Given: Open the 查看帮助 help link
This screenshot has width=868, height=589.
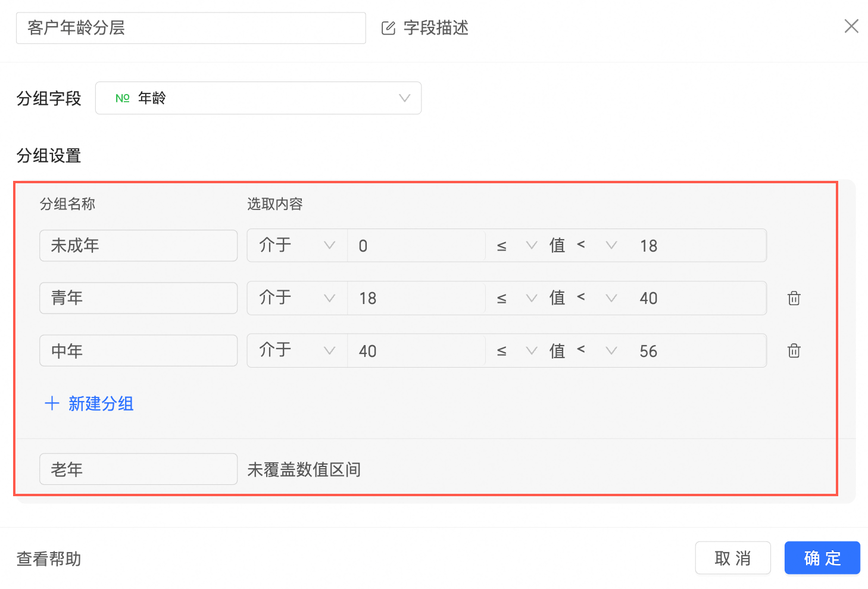Looking at the screenshot, I should (49, 559).
